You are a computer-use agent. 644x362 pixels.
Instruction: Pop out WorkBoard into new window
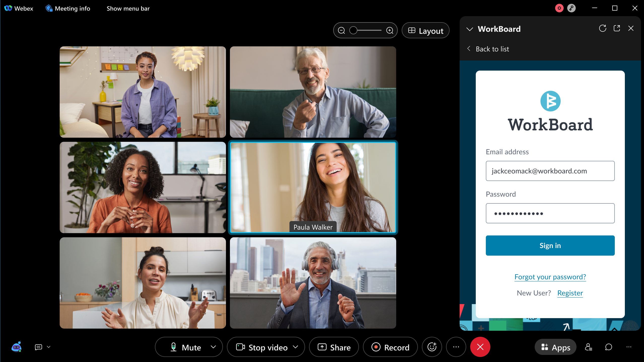(617, 28)
